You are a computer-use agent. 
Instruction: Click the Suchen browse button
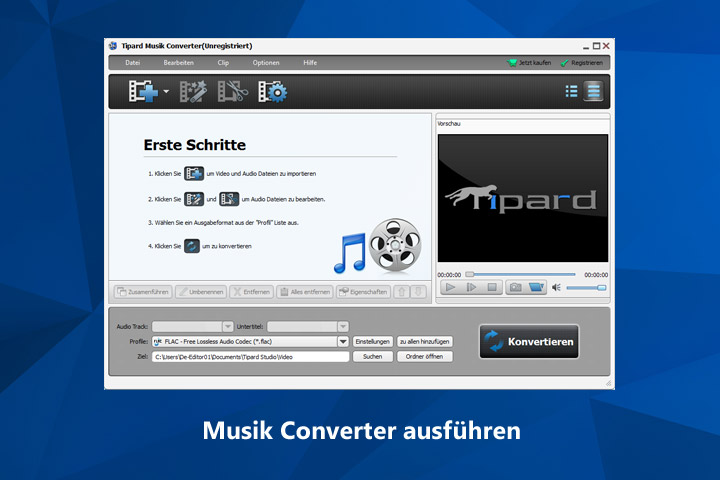(x=373, y=356)
